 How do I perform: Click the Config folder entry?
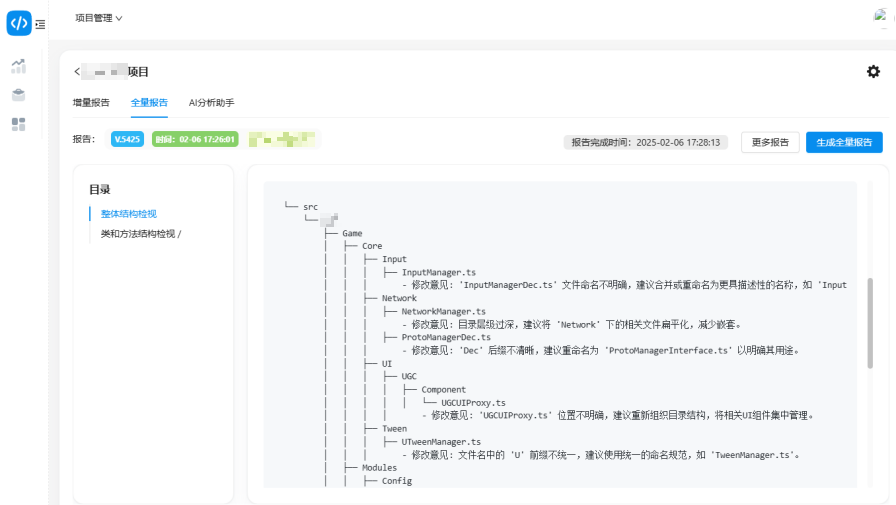coord(397,481)
